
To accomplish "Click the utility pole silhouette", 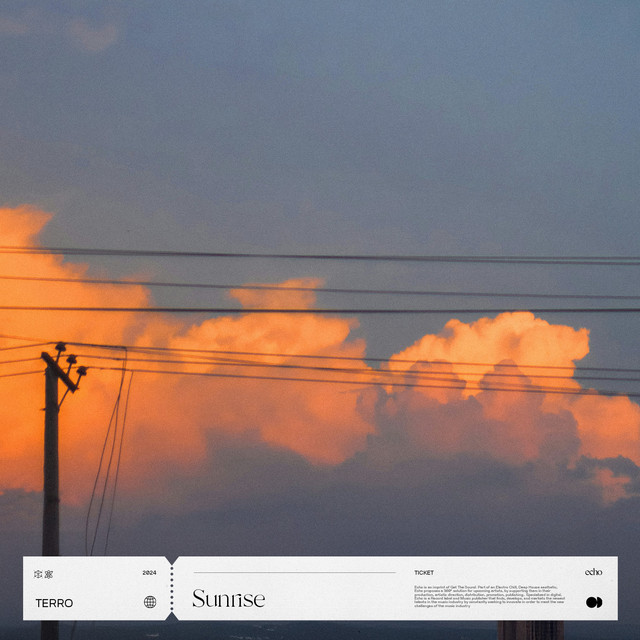I will tap(50, 470).
